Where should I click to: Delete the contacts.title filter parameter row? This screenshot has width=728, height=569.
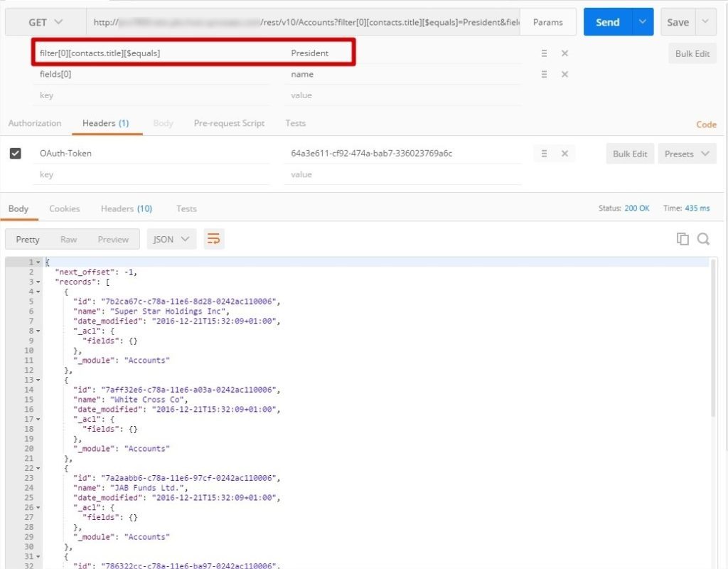pos(564,53)
